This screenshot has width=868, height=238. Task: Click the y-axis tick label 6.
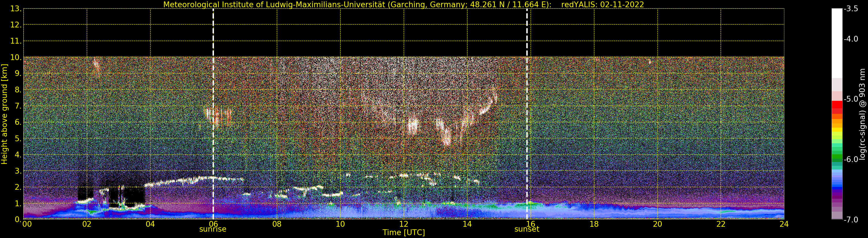point(18,122)
